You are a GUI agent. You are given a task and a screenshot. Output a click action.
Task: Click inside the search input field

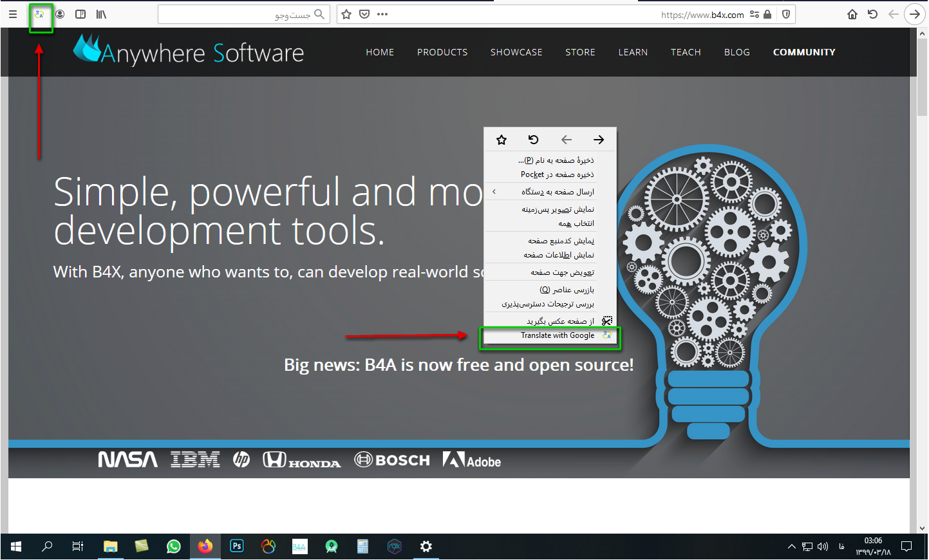coord(258,14)
